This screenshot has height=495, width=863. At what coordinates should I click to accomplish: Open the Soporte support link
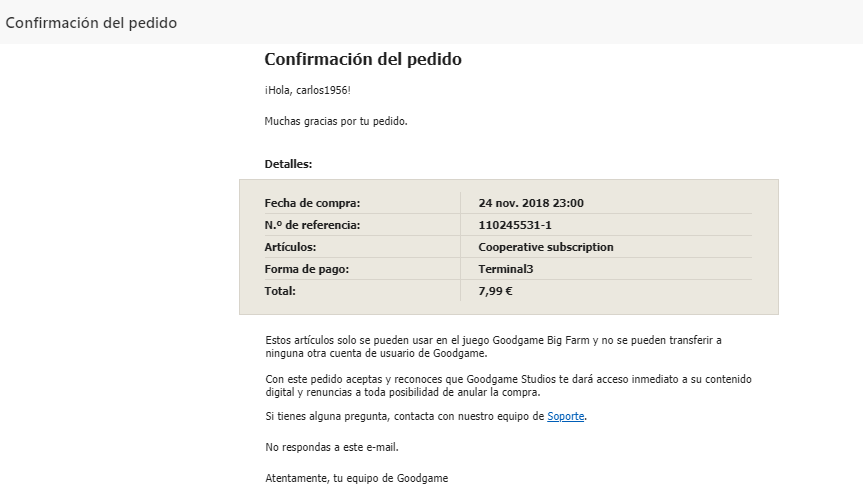565,416
